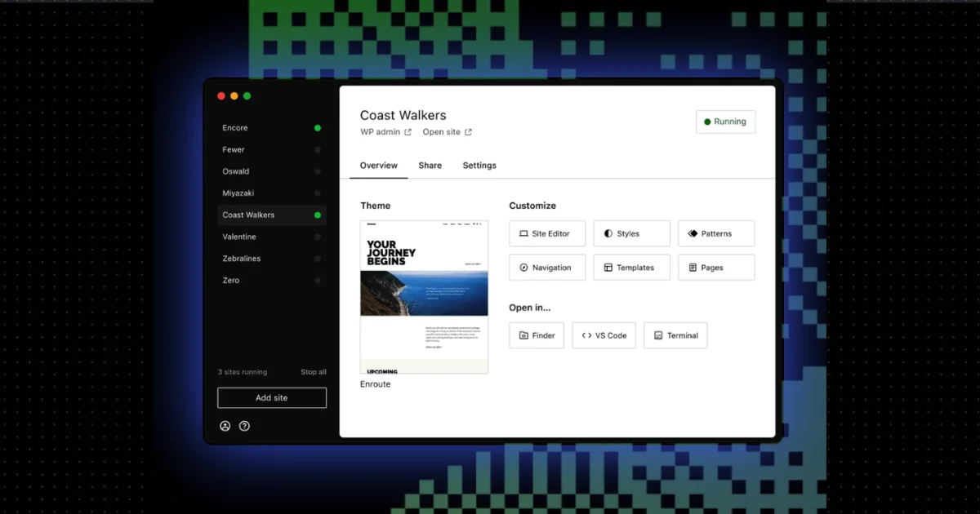The width and height of the screenshot is (980, 514).
Task: Toggle Zebralines site status indicator
Action: 318,259
